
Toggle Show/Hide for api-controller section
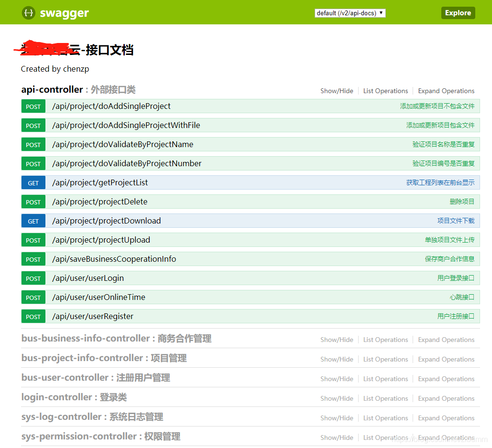pyautogui.click(x=337, y=91)
